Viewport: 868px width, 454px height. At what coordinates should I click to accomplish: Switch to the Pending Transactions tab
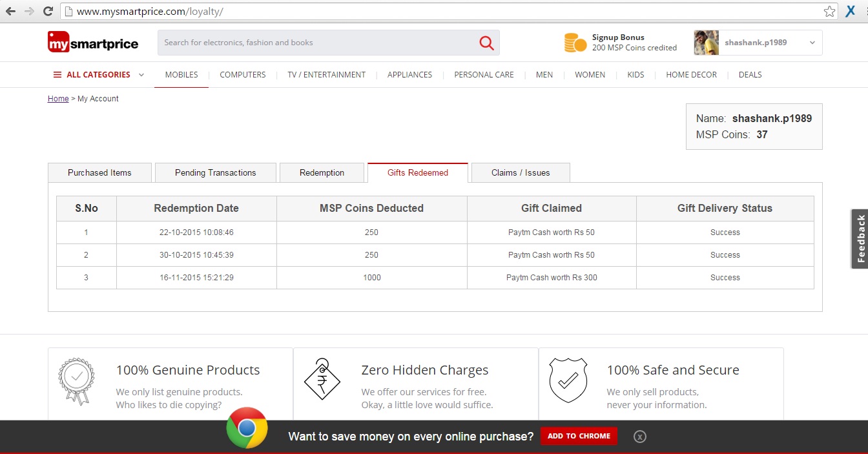[x=216, y=172]
